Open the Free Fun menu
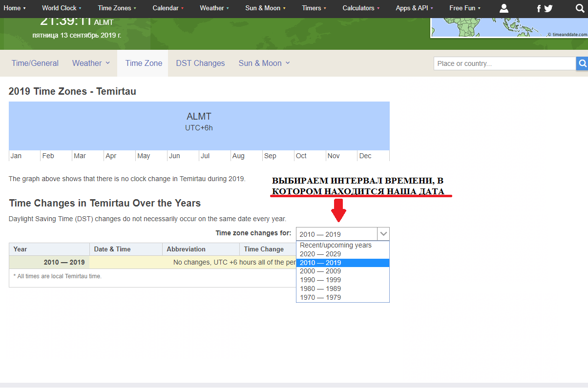 tap(465, 8)
